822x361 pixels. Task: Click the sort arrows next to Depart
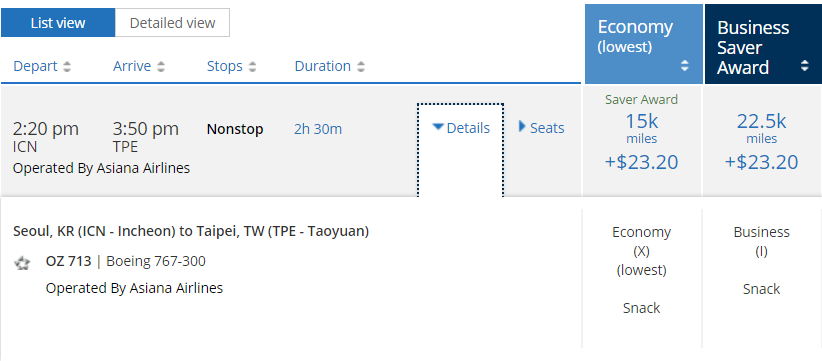coord(67,67)
